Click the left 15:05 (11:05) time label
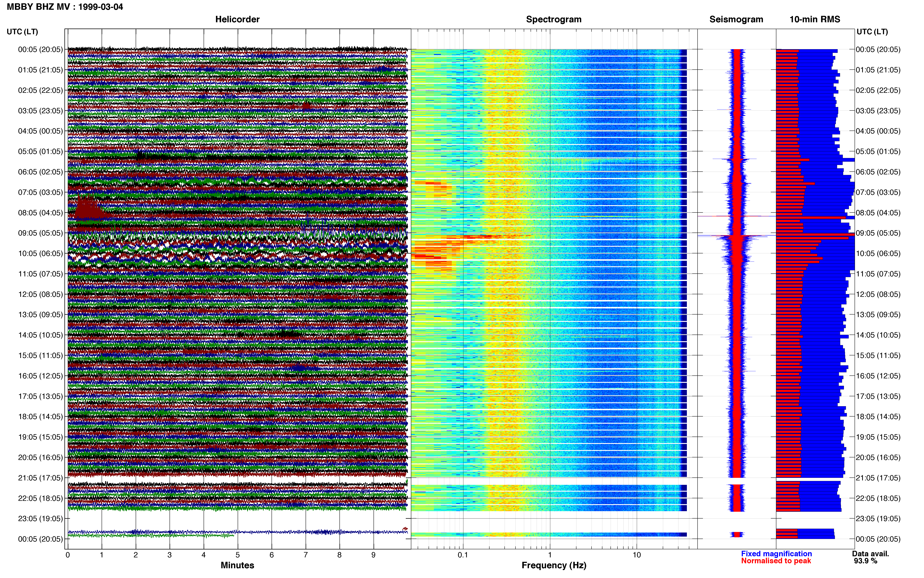The height and width of the screenshot is (578, 924). (x=40, y=356)
